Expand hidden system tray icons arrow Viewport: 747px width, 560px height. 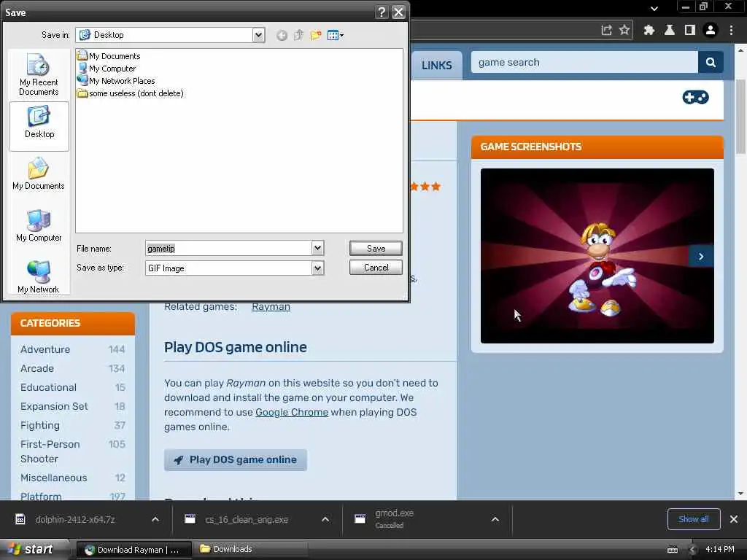pyautogui.click(x=693, y=550)
